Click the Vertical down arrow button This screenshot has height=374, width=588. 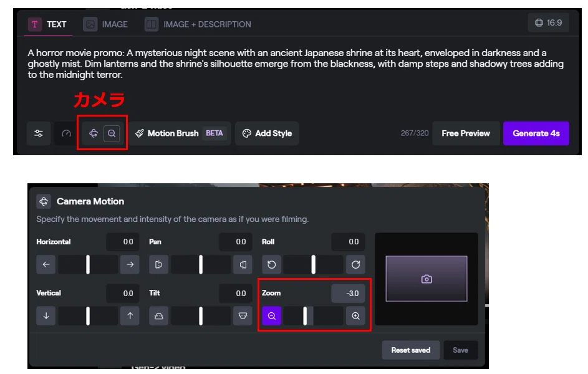(x=46, y=316)
